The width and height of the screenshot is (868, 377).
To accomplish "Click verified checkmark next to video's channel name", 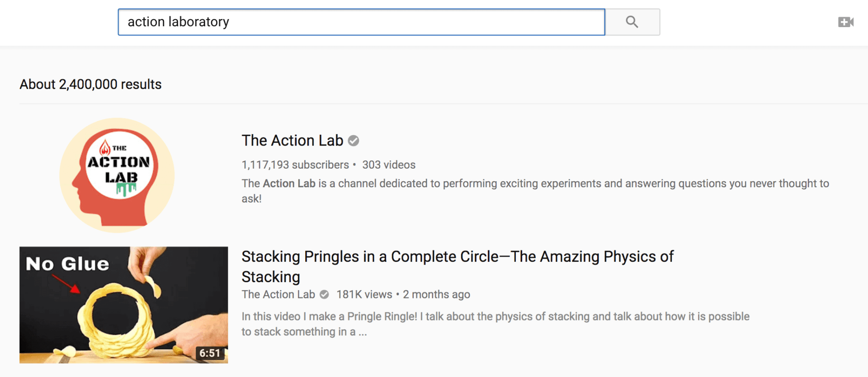I will [324, 295].
